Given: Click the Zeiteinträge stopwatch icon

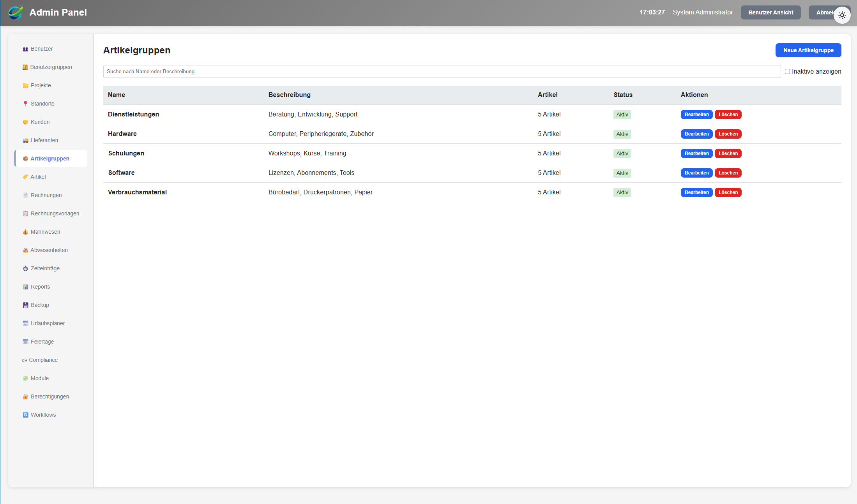Looking at the screenshot, I should coord(25,268).
